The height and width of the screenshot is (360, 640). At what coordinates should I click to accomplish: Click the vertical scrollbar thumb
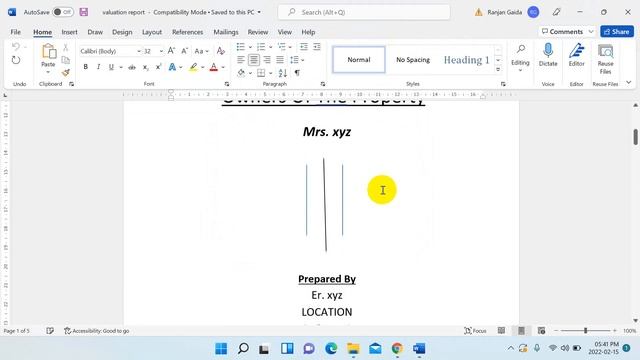click(636, 137)
